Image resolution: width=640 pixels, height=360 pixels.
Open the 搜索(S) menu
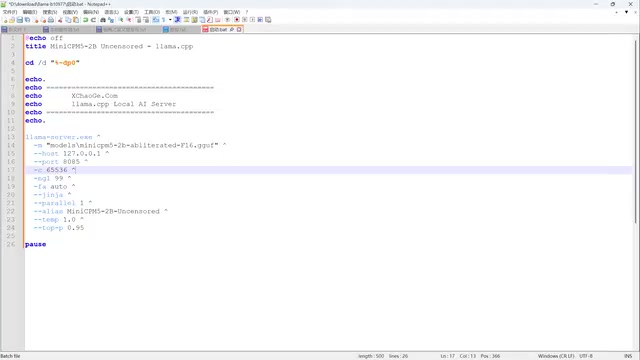(50, 12)
